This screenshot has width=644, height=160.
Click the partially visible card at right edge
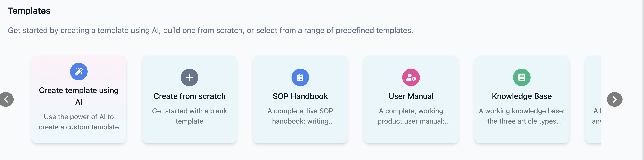[593, 100]
